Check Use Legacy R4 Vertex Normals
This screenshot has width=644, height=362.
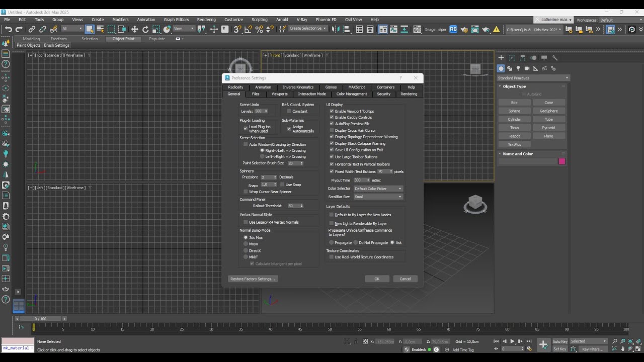246,222
